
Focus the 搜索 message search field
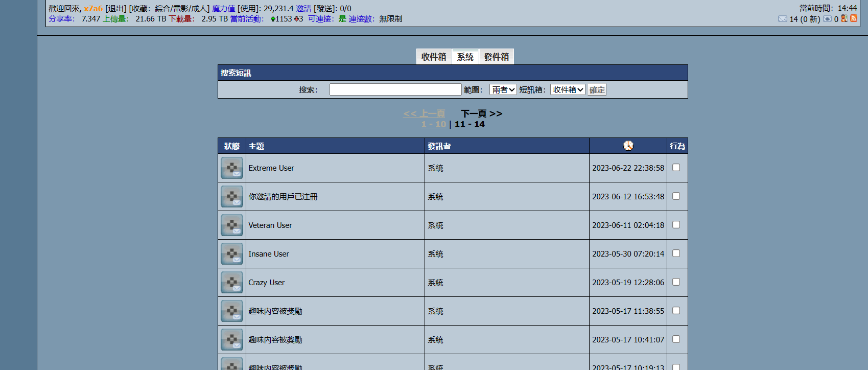[395, 90]
